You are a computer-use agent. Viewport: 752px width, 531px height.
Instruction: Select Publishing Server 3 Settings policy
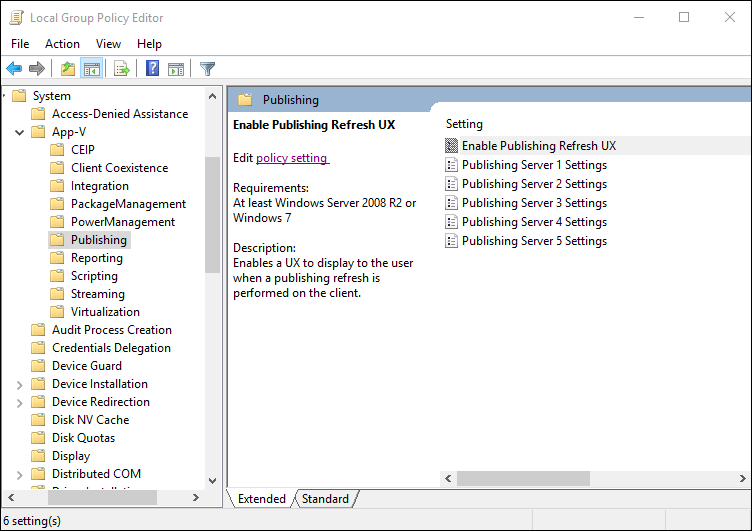click(x=534, y=203)
